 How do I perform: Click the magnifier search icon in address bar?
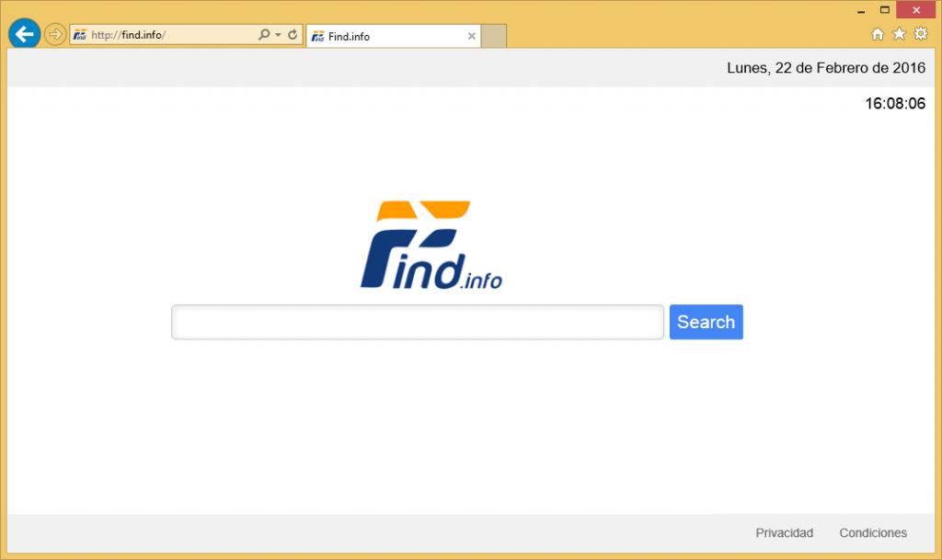click(x=264, y=35)
